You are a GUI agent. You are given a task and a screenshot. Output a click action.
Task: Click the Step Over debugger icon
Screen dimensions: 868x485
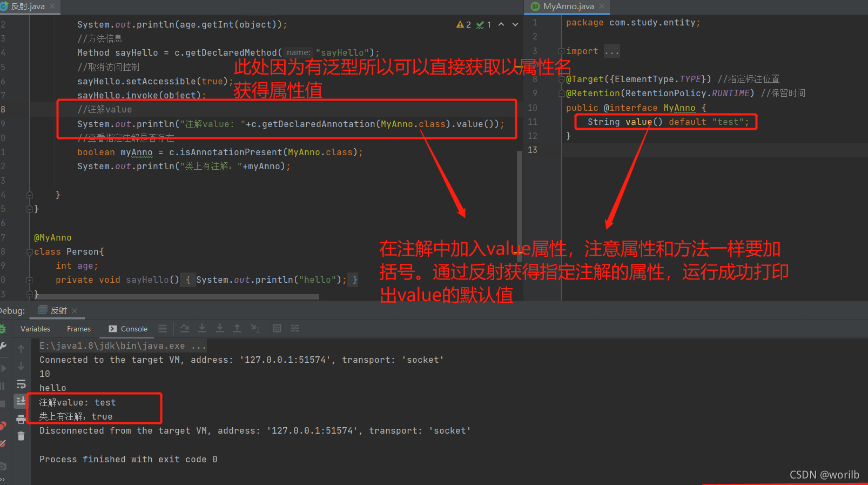click(185, 328)
